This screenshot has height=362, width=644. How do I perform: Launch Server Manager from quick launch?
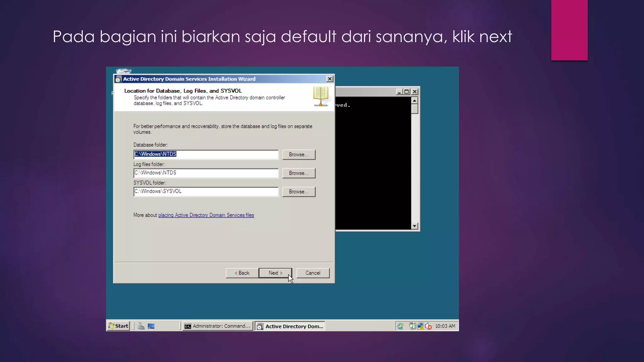[141, 326]
